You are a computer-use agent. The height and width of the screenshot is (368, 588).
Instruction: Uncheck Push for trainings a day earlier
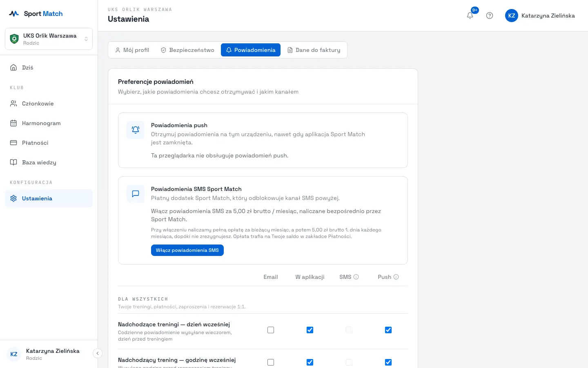coord(388,330)
